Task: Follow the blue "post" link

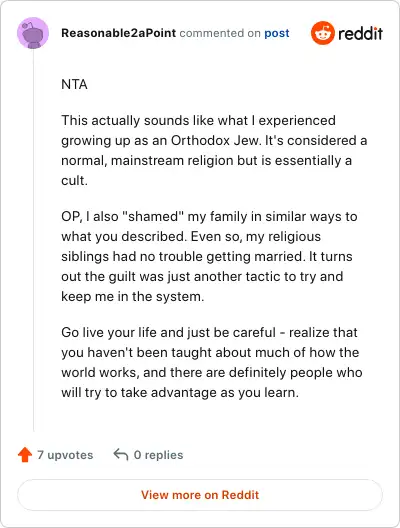Action: pos(277,33)
